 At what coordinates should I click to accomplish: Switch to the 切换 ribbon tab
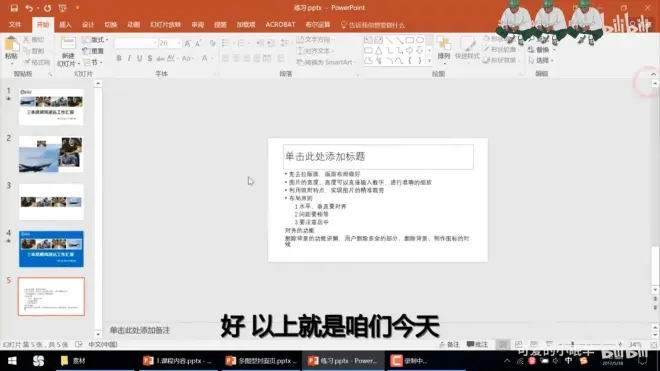[x=111, y=25]
